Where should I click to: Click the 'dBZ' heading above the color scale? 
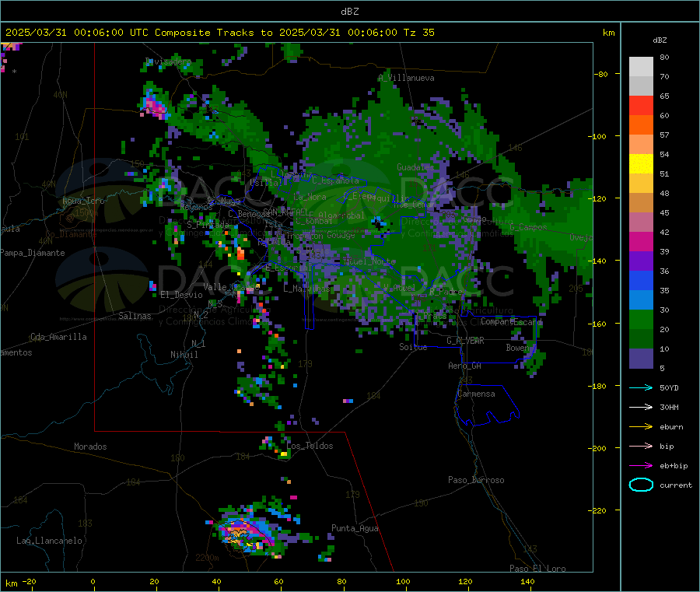click(x=660, y=40)
